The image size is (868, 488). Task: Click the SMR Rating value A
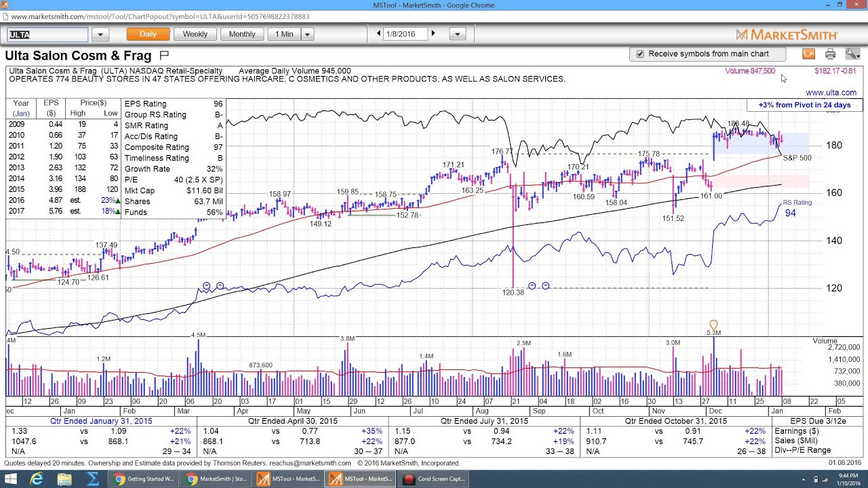click(220, 125)
